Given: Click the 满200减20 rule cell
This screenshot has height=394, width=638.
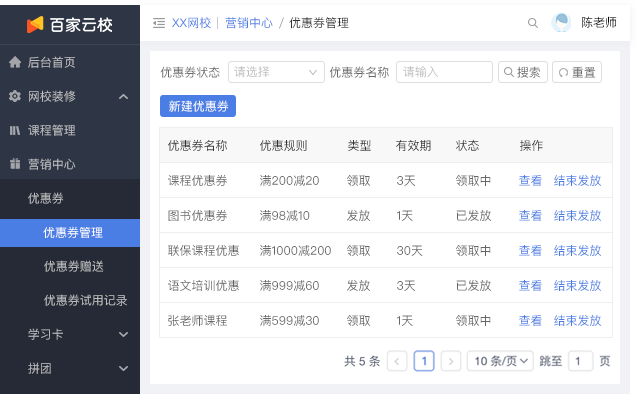Looking at the screenshot, I should [x=289, y=180].
